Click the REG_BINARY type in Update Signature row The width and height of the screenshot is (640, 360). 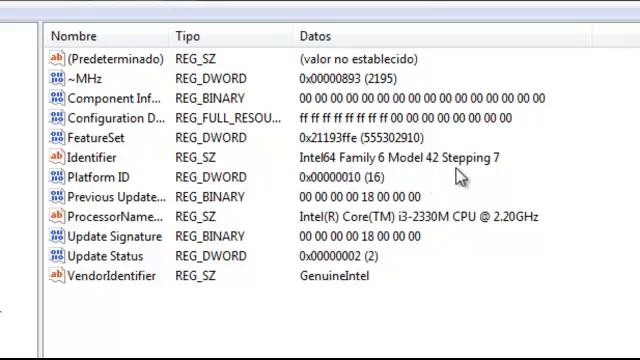click(x=210, y=237)
